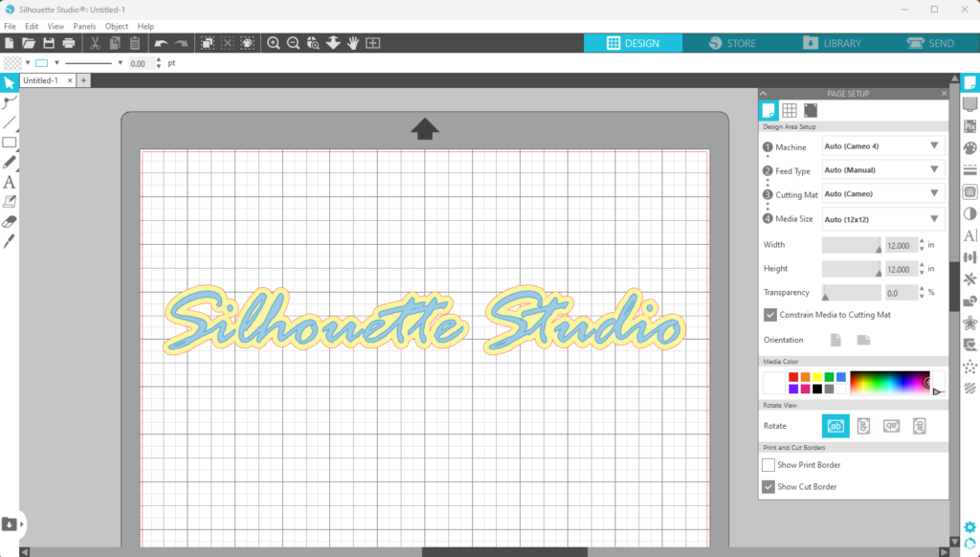Collapse the Page Setup panel chevron
The width and height of the screenshot is (980, 557).
pos(764,94)
